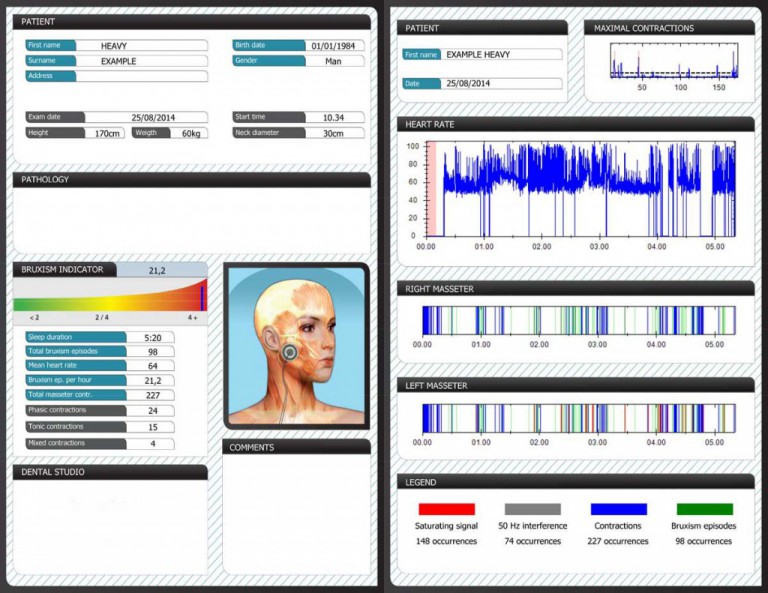This screenshot has width=768, height=593.
Task: Click the head anatomy masseter image
Action: 295,344
